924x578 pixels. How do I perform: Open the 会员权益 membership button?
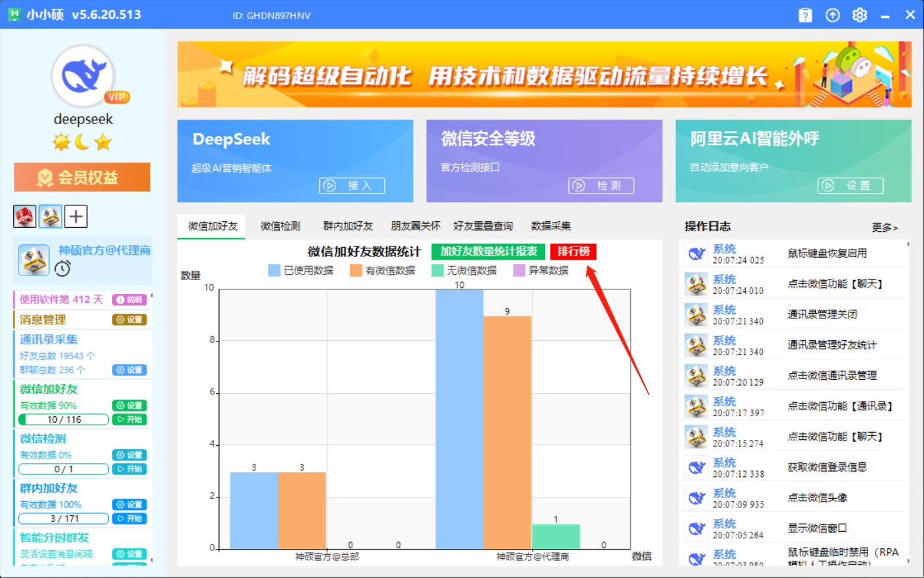82,177
